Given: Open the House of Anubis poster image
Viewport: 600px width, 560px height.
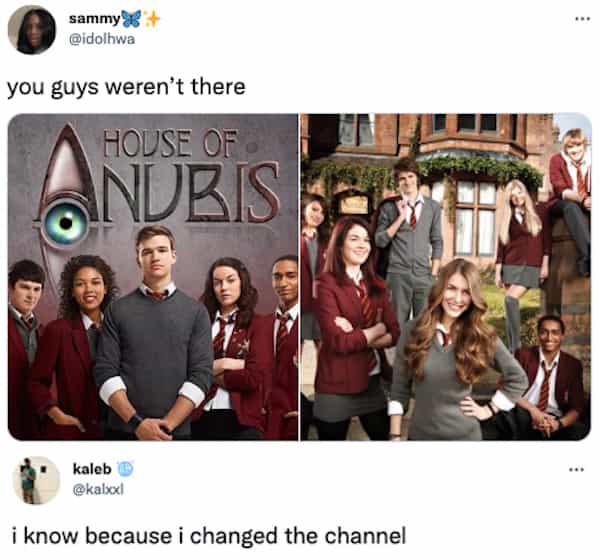Looking at the screenshot, I should 153,277.
